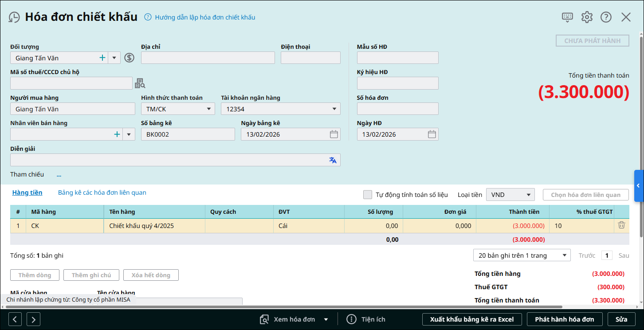Click the keyboard shortcuts icon

coord(567,17)
